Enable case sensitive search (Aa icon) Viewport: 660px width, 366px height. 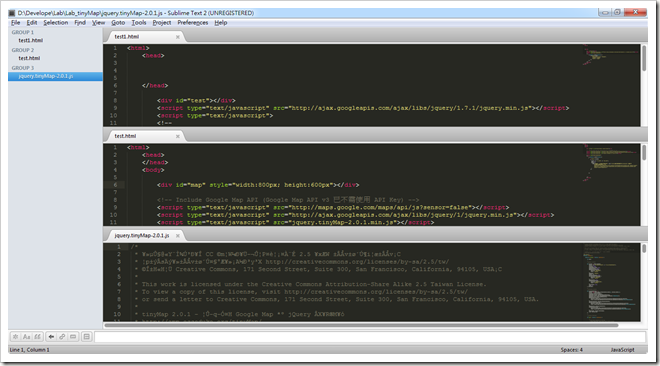tap(27, 337)
